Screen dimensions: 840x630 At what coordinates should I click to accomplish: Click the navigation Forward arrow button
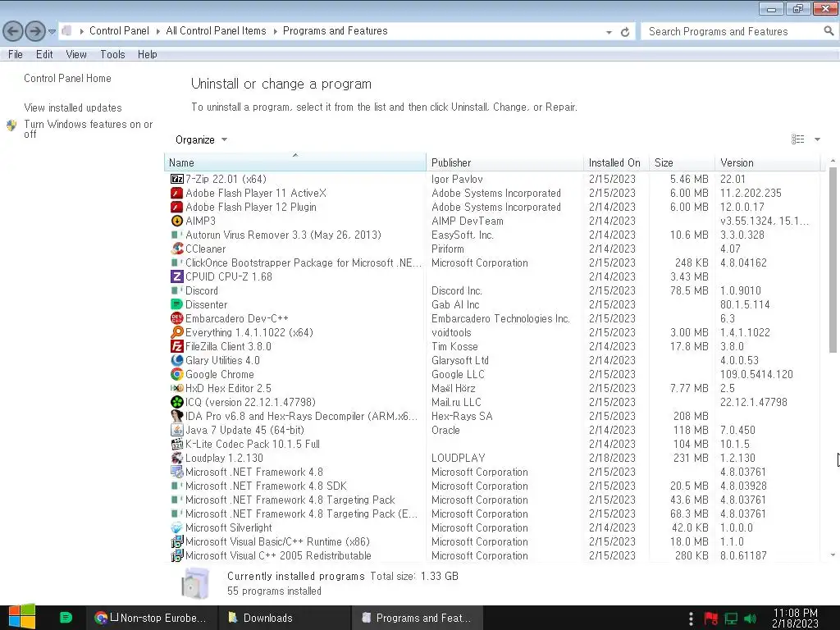tap(35, 31)
